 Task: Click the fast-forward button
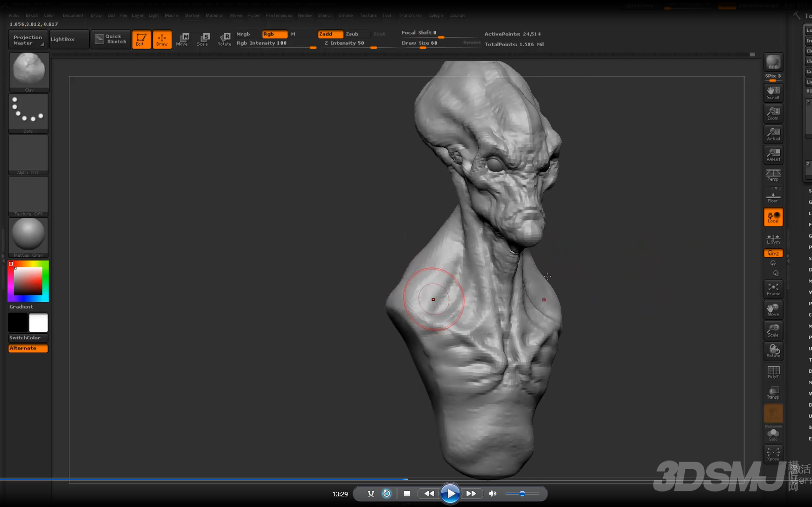(x=471, y=493)
